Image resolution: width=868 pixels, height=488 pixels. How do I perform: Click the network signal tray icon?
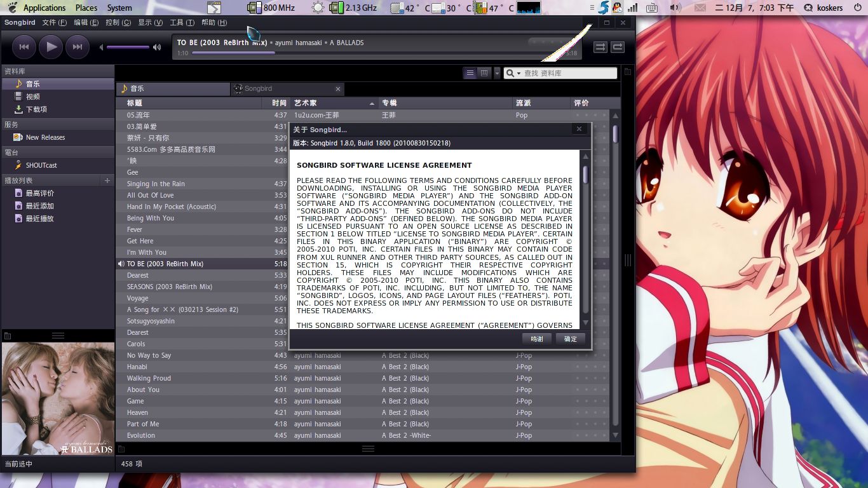632,8
